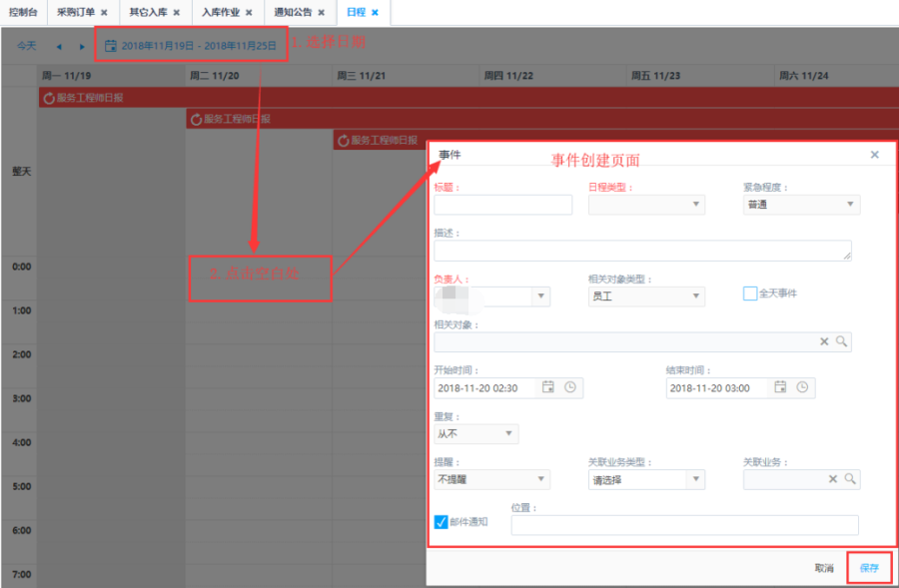Close the 事件 dialog
This screenshot has width=899, height=588.
tap(875, 155)
